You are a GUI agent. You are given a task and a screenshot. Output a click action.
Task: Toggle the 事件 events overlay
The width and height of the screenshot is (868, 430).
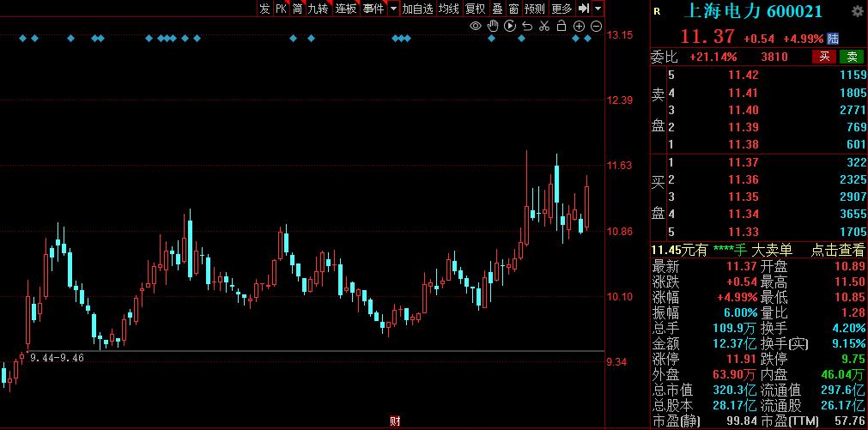373,9
